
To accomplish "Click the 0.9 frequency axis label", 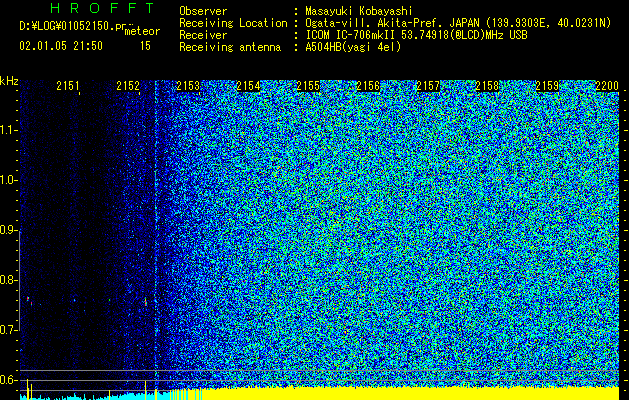I will (8, 230).
